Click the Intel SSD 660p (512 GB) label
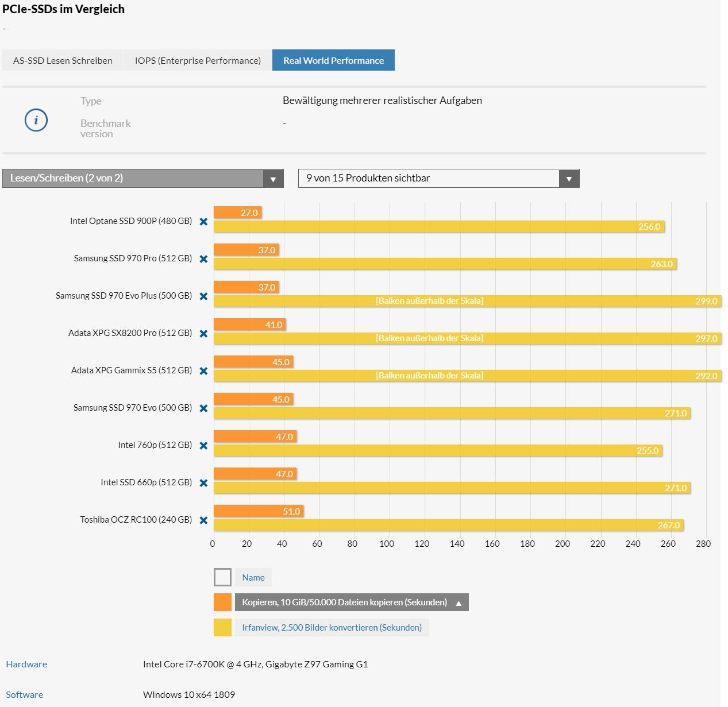 (x=147, y=482)
